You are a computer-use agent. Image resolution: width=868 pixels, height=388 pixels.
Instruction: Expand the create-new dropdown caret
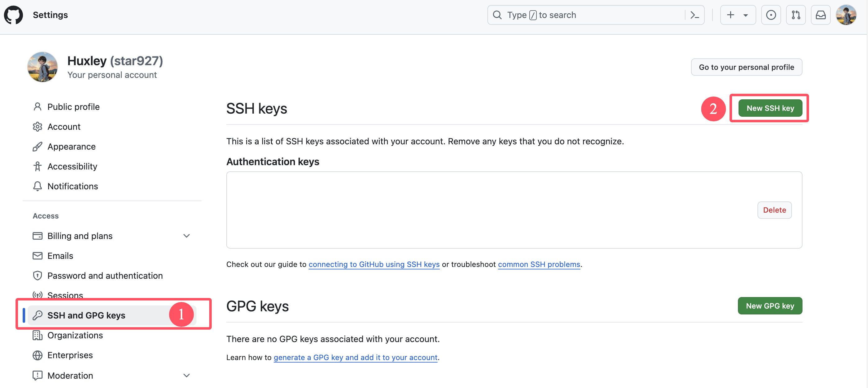[746, 15]
